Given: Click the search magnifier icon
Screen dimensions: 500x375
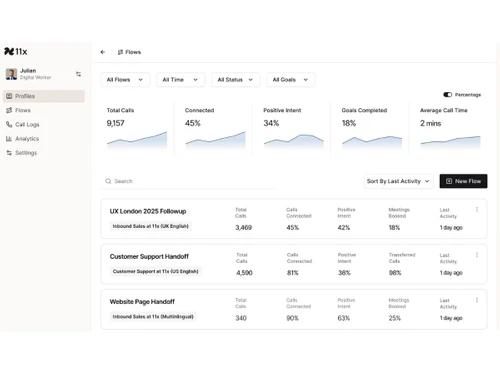Looking at the screenshot, I should click(108, 181).
